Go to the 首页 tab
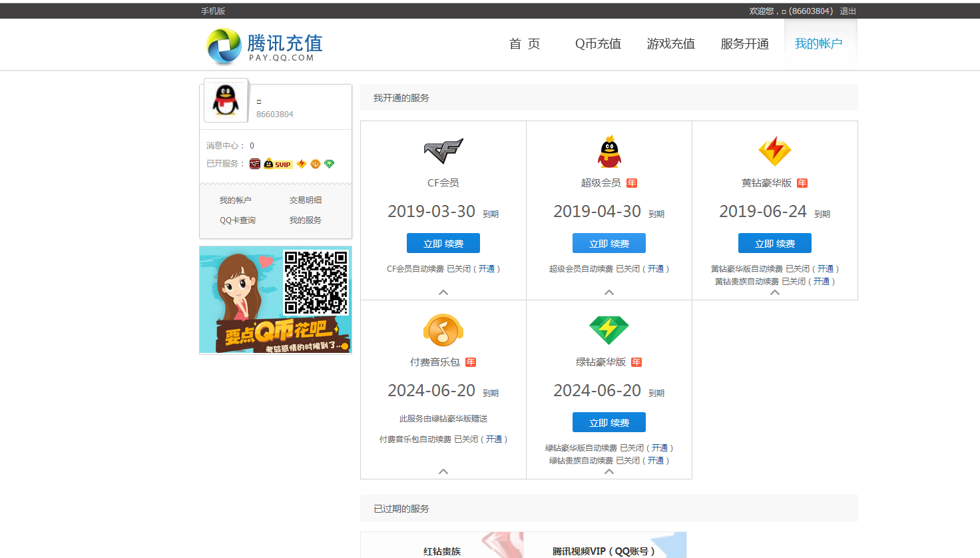The width and height of the screenshot is (980, 558). click(x=525, y=44)
